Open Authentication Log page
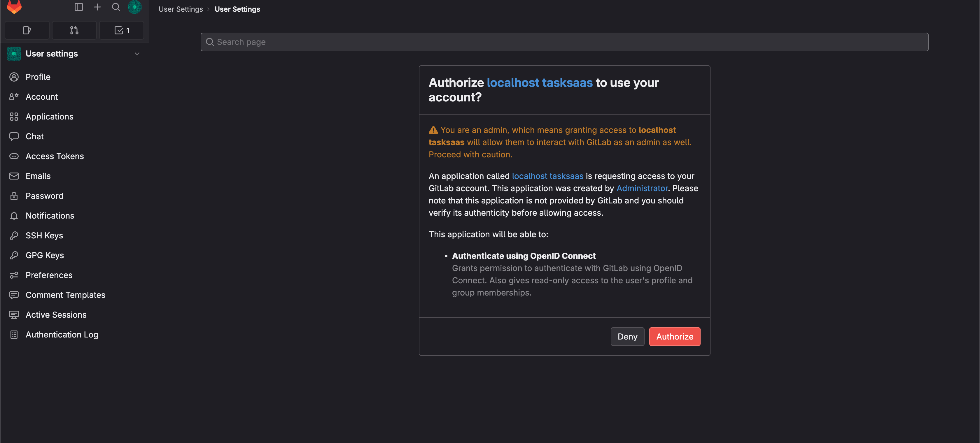Viewport: 980px width, 443px height. (62, 335)
